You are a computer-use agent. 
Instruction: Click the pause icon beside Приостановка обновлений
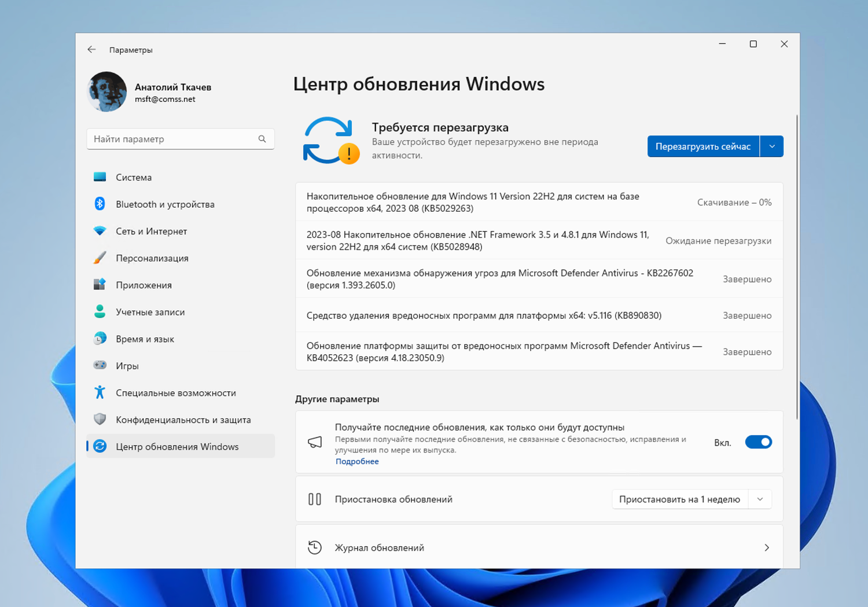(x=315, y=499)
